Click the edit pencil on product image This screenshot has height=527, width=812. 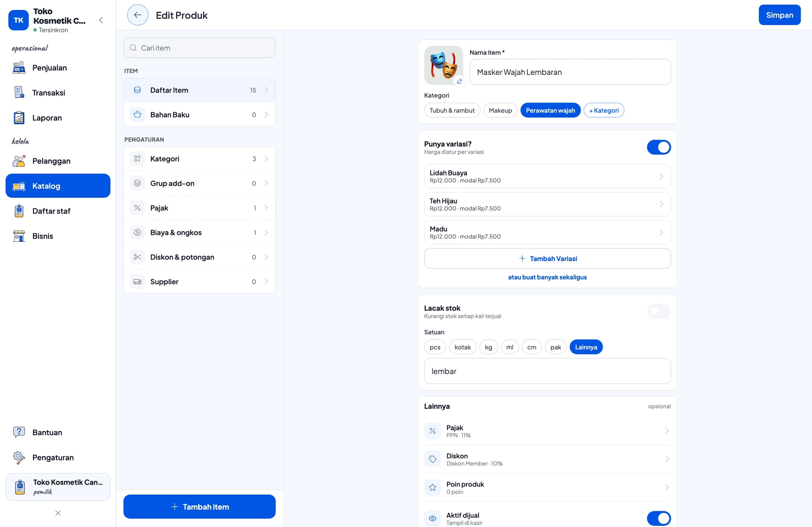tap(459, 81)
